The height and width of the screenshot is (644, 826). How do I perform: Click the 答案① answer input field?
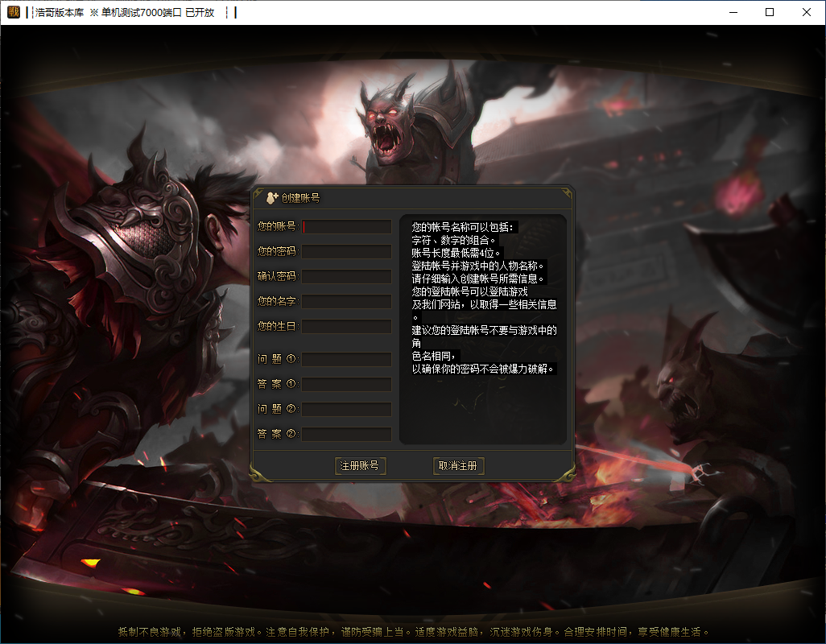point(346,384)
